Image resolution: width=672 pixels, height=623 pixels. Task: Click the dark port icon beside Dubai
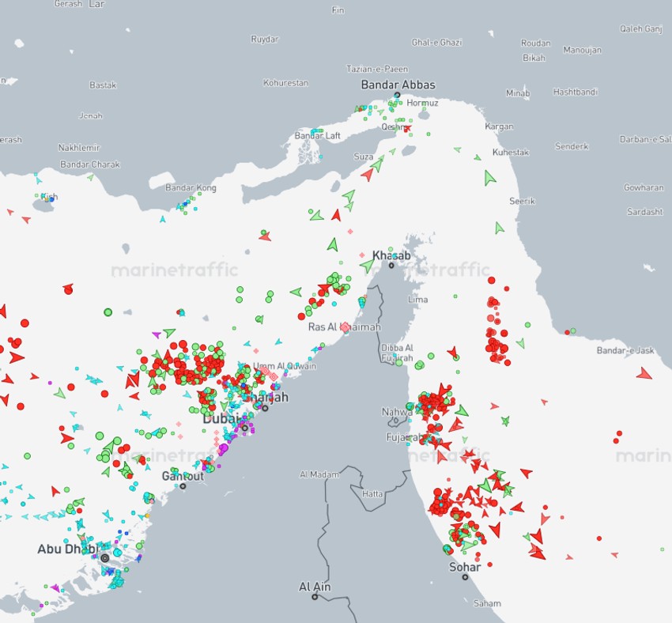(245, 428)
